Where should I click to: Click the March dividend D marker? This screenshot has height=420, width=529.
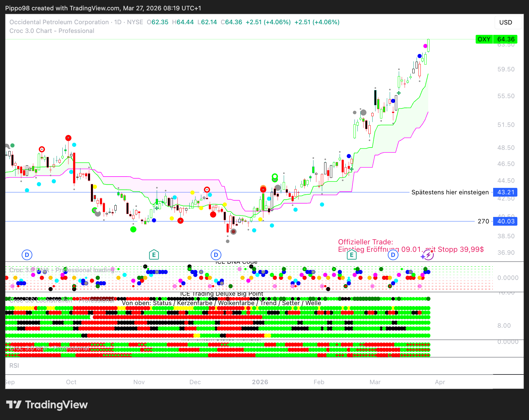(x=393, y=255)
